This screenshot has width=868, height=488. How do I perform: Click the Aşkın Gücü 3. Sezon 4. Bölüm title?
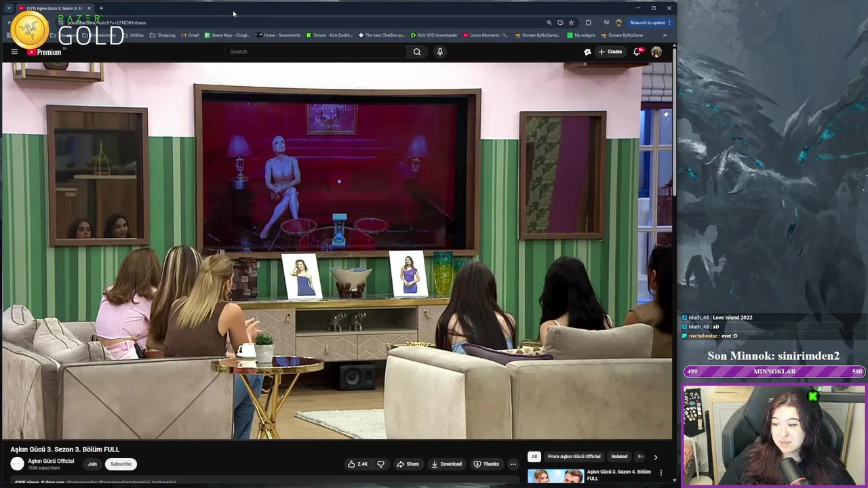pyautogui.click(x=618, y=474)
